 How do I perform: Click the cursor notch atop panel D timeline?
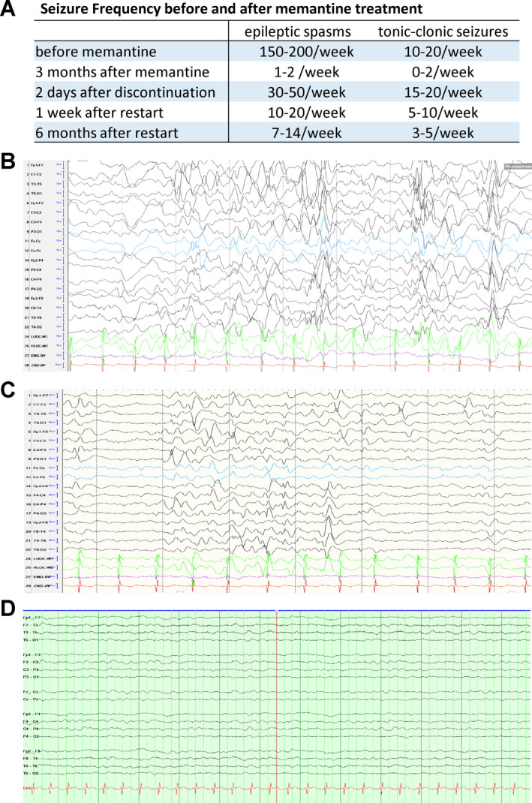click(277, 612)
